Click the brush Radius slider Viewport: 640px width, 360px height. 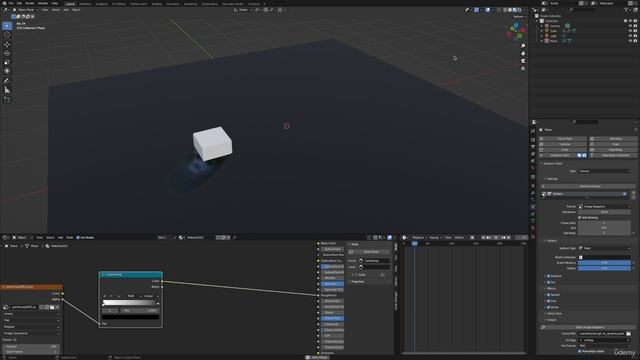604,268
